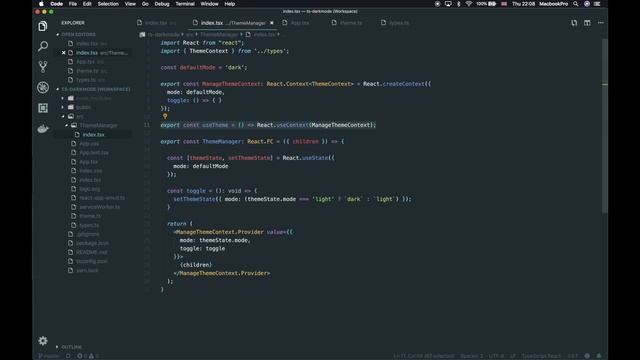Open tsconfig.json in the file tree
This screenshot has width=640, height=360.
[92, 261]
